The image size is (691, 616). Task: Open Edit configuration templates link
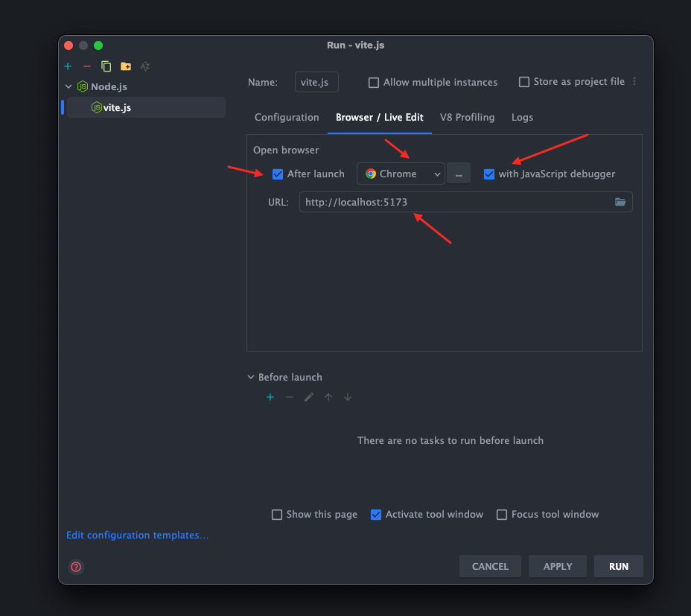137,535
